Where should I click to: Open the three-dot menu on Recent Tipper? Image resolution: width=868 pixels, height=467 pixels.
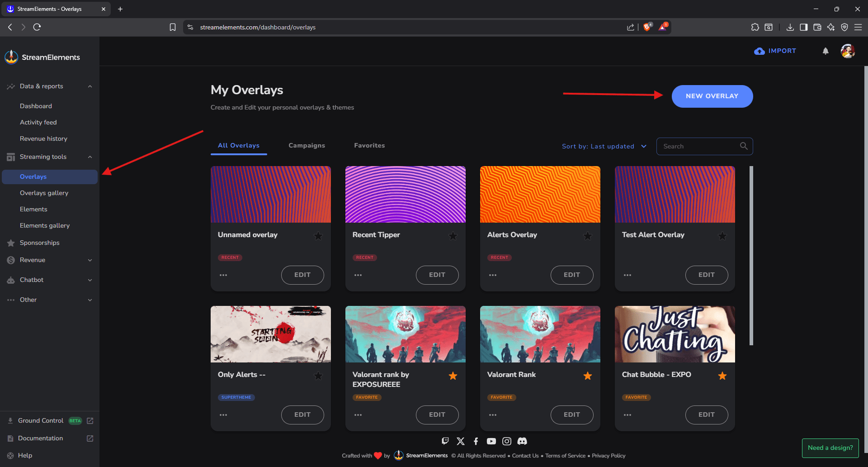(358, 275)
